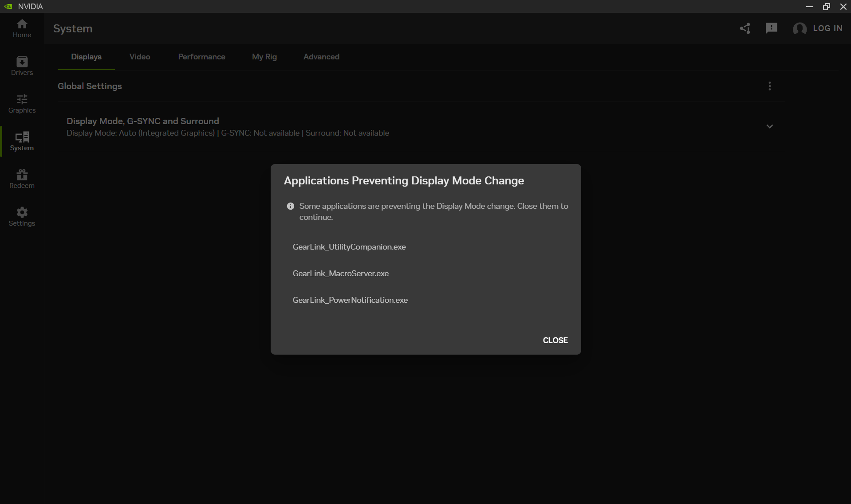Restore down the NVIDIA window

click(826, 7)
